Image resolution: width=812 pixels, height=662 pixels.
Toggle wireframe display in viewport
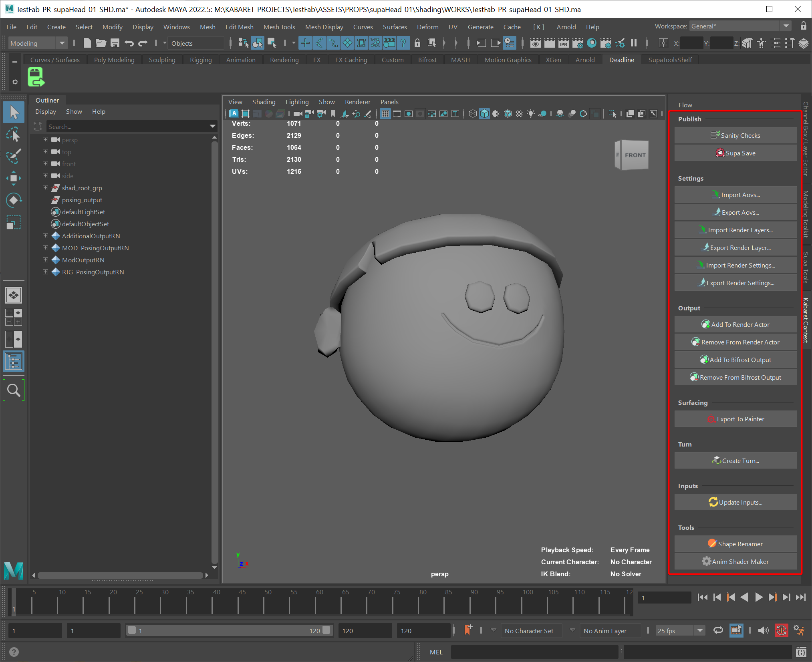[473, 114]
